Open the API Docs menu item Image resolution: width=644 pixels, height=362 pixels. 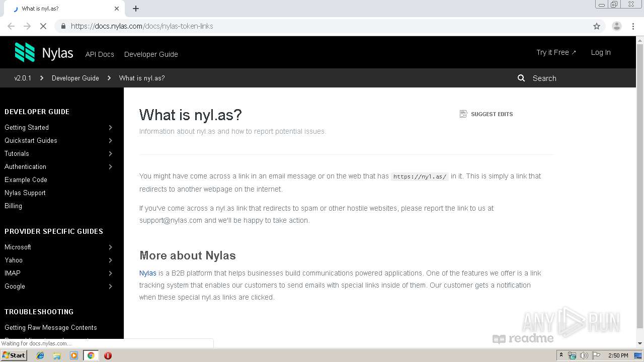click(100, 54)
